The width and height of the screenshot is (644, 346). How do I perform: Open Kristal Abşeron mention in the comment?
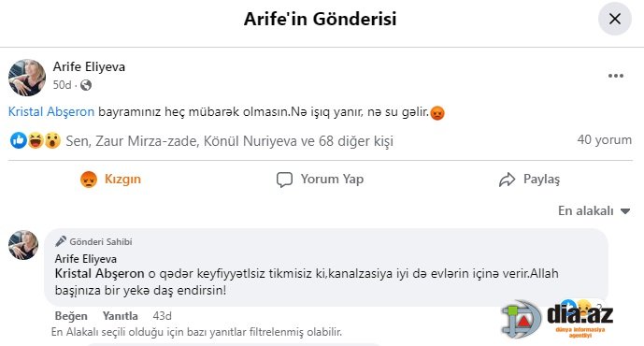99,274
